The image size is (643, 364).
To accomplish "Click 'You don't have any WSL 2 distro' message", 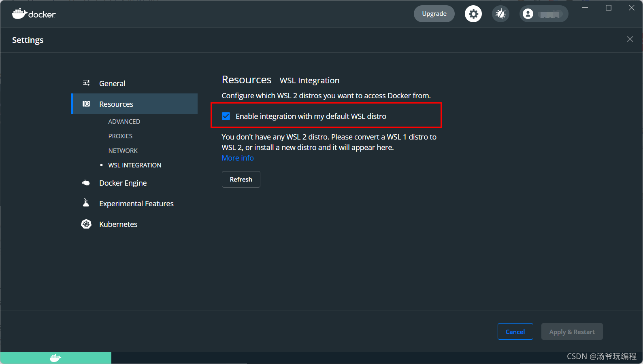I will [329, 142].
